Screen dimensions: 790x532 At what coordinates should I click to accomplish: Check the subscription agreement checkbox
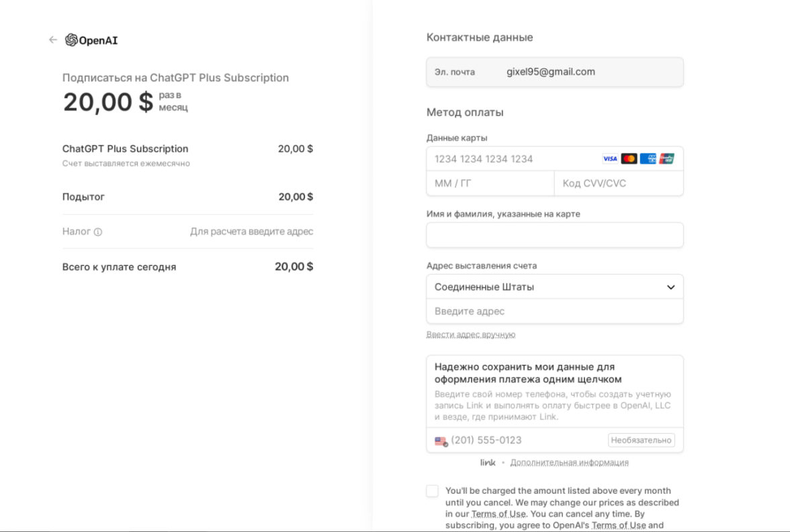433,491
